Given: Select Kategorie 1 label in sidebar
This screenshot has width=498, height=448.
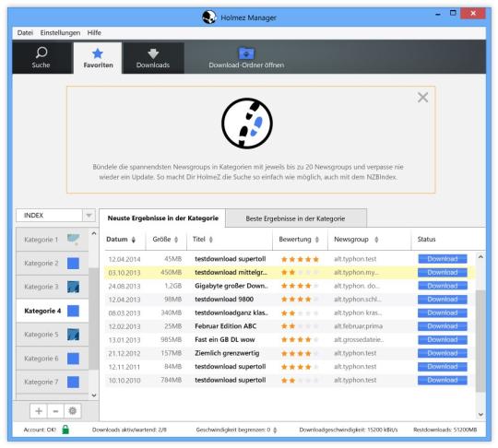Looking at the screenshot, I should pos(41,240).
